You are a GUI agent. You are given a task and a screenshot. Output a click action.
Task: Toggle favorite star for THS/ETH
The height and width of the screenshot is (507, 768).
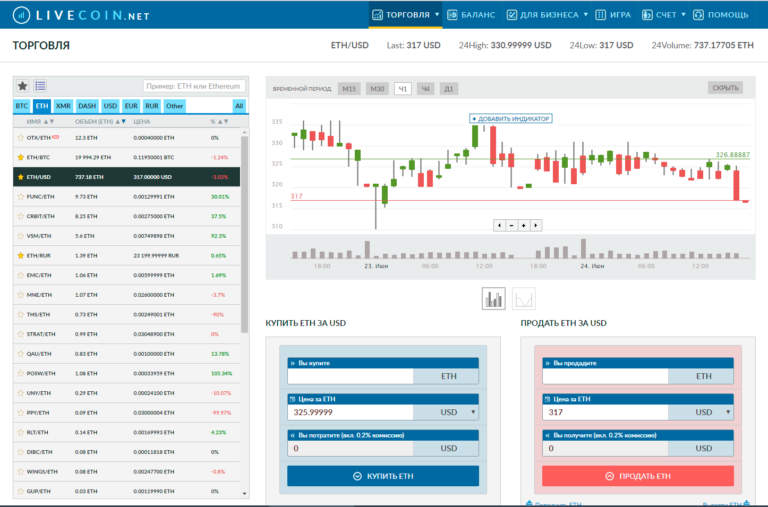[21, 314]
